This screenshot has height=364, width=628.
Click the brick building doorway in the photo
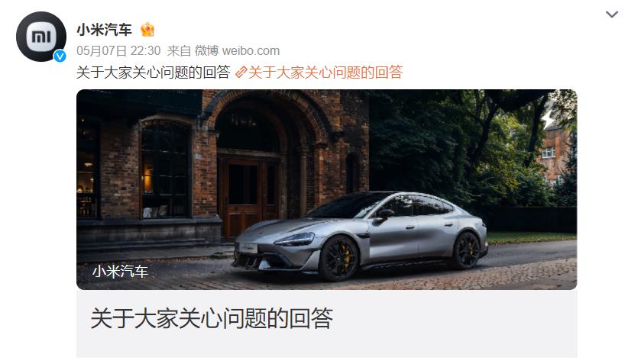click(250, 195)
